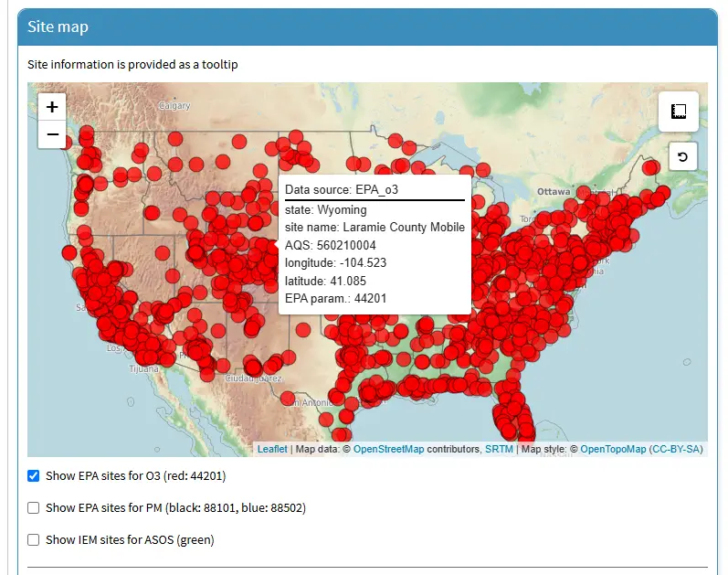
Task: Click the CC-BY-SA license link
Action: [678, 449]
